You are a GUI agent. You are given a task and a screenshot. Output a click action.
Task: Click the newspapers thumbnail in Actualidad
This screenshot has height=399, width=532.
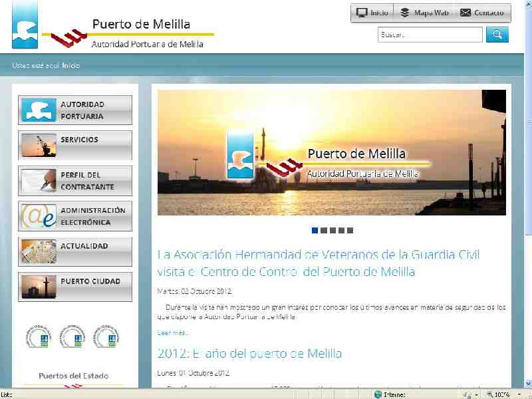click(39, 251)
